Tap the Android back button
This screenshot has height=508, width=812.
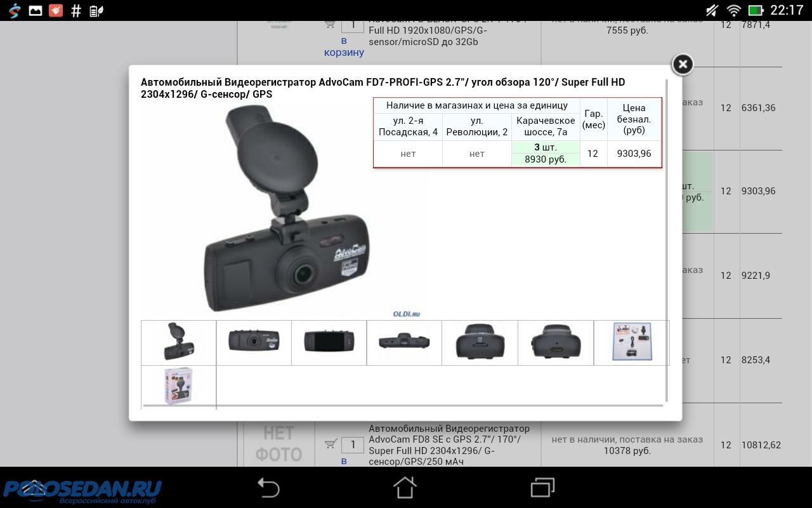(x=268, y=488)
